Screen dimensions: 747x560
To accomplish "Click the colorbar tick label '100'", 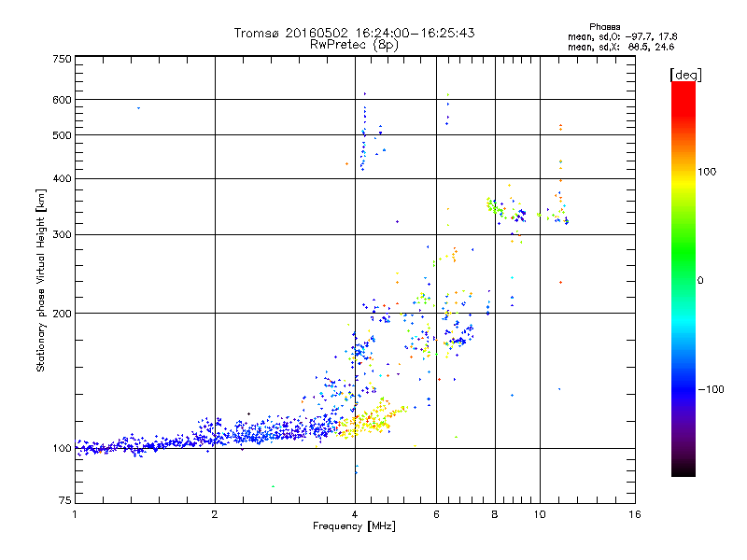I will pyautogui.click(x=707, y=172).
